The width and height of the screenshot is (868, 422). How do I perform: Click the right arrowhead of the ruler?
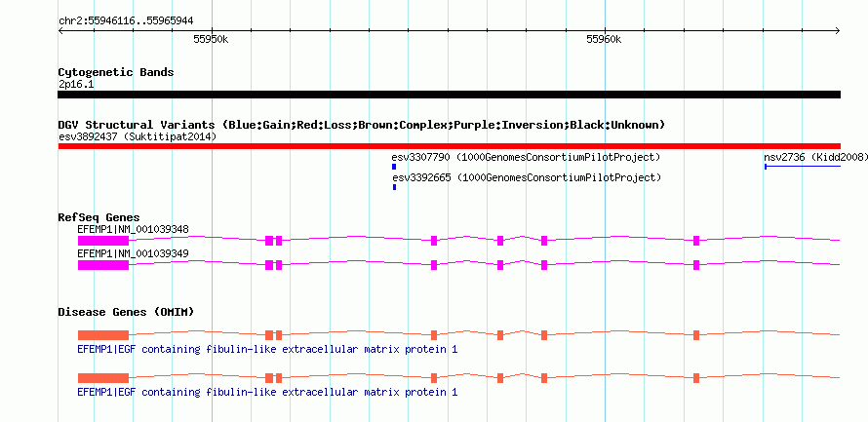click(x=838, y=31)
